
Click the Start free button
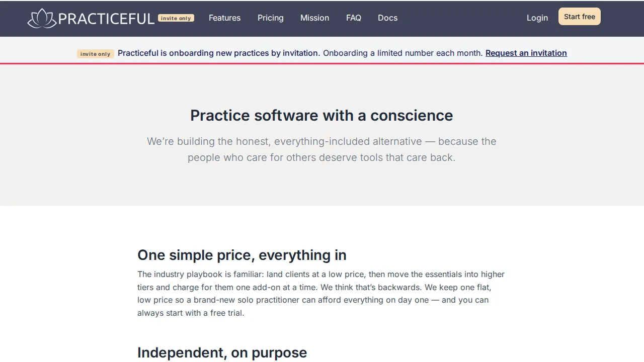click(580, 17)
